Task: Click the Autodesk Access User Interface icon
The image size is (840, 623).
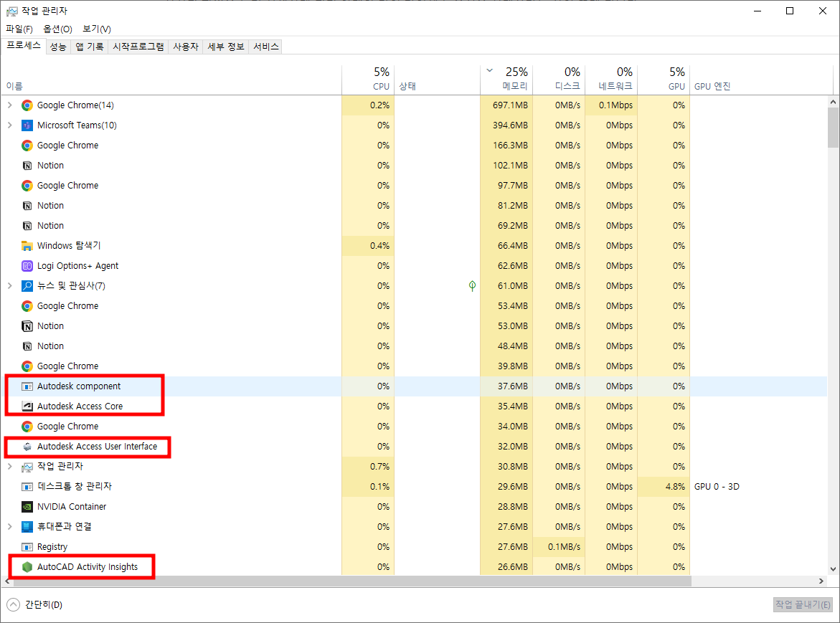Action: pos(27,447)
